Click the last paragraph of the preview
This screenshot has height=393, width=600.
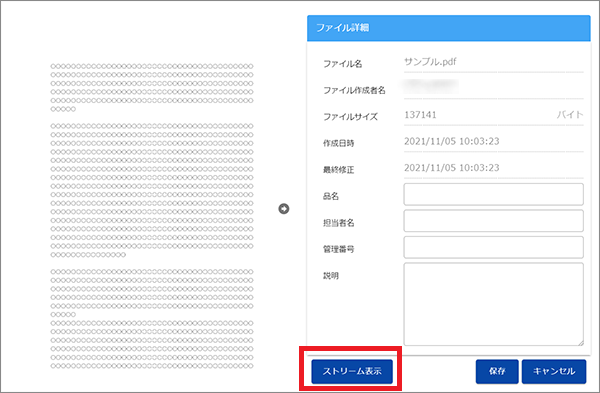click(152, 319)
